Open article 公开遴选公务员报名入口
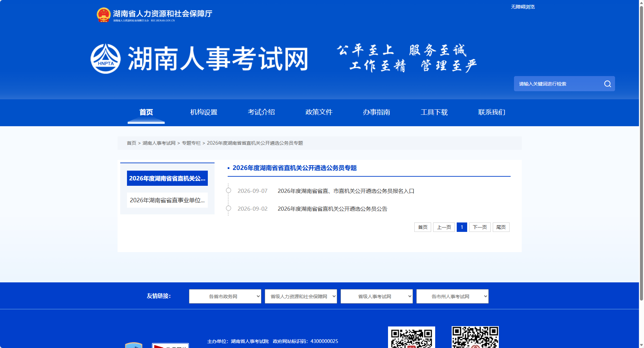The width and height of the screenshot is (644, 348). [346, 191]
